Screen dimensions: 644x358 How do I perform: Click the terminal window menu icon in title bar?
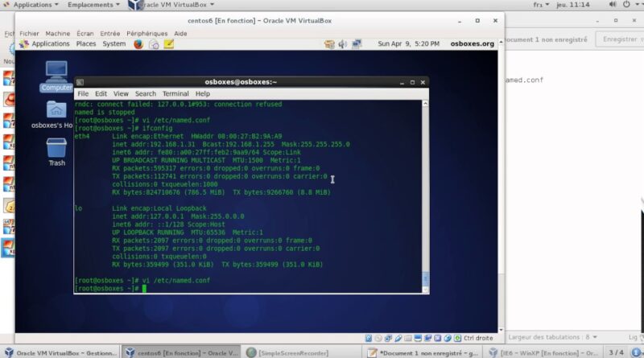pos(80,82)
